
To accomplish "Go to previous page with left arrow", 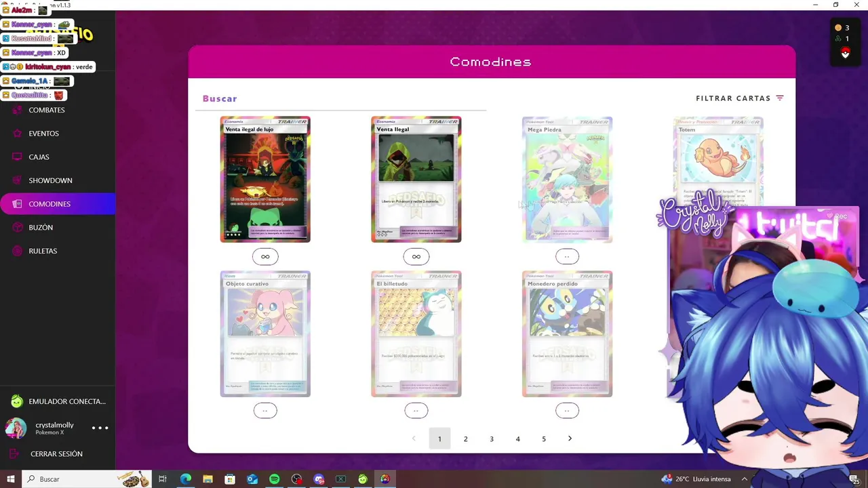I will click(414, 439).
